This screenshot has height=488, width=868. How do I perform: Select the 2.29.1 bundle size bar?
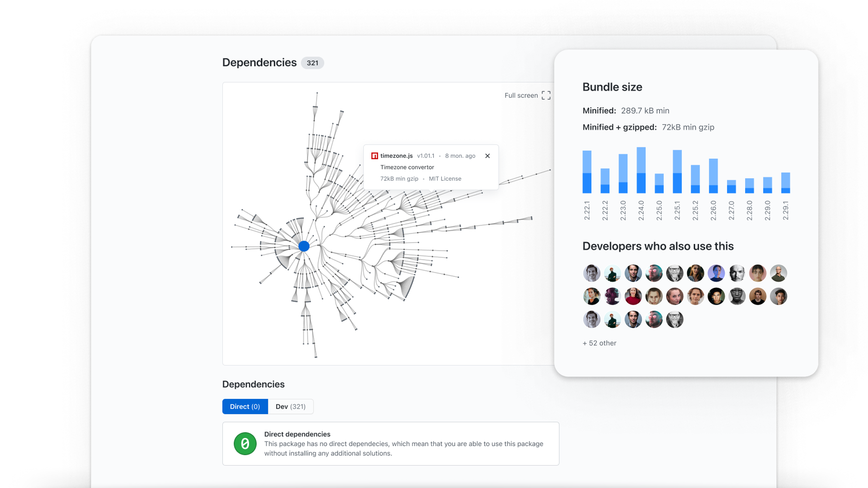[786, 183]
